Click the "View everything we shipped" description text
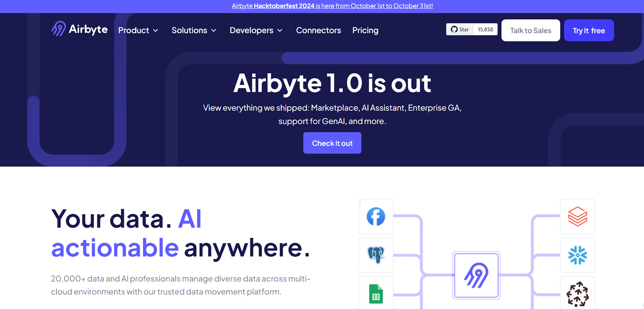This screenshot has height=309, width=644. 332,114
